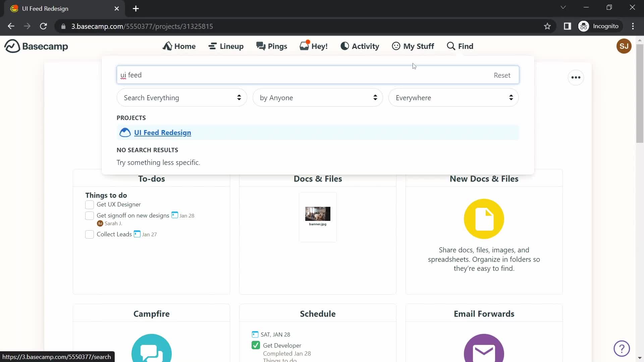The height and width of the screenshot is (362, 644).
Task: Check off Get UX Designer
Action: [x=90, y=204]
